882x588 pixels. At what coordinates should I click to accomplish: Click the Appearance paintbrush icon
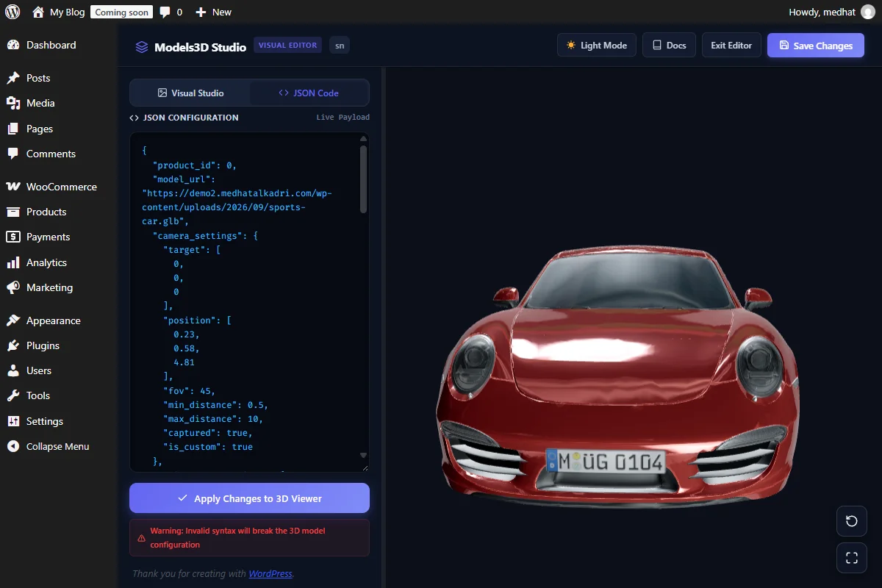coord(13,320)
